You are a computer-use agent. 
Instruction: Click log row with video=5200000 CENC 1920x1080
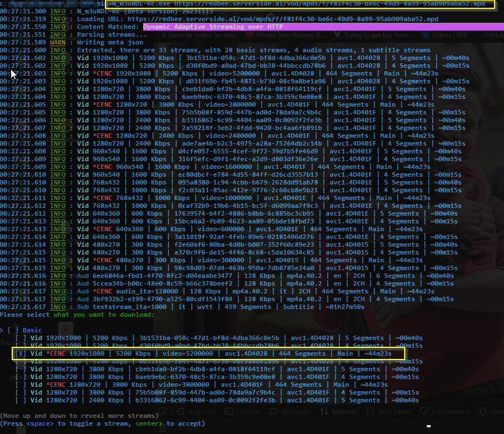coord(219,73)
